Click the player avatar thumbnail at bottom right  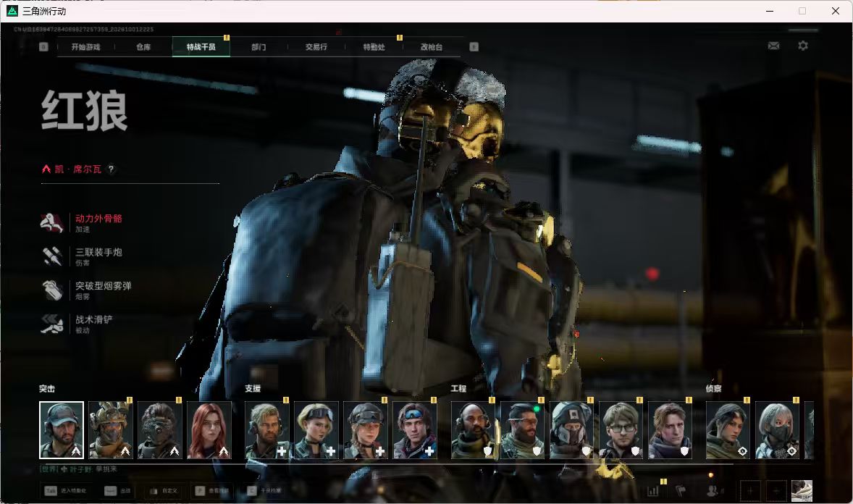pos(802,491)
